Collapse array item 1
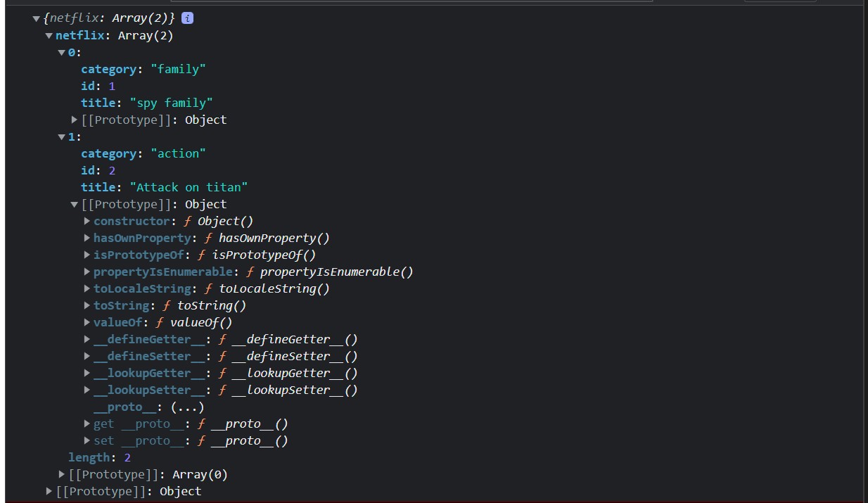 62,137
